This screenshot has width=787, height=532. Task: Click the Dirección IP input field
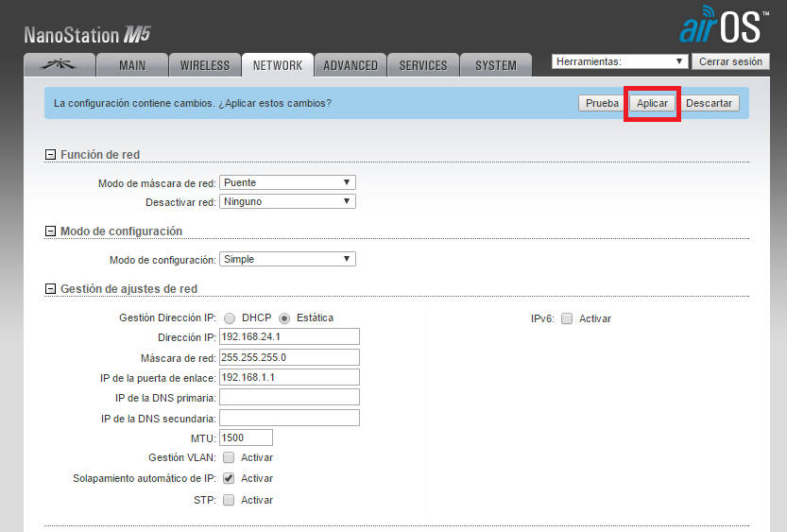(x=290, y=336)
